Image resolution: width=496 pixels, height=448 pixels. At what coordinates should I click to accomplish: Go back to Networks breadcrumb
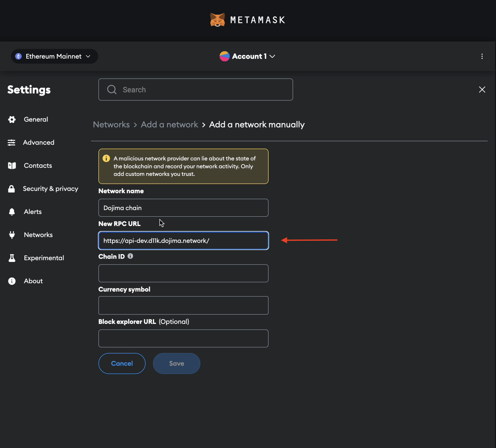point(111,125)
